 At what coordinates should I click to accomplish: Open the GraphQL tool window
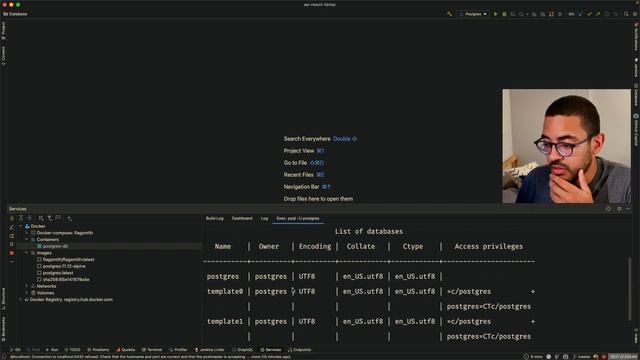[243, 350]
